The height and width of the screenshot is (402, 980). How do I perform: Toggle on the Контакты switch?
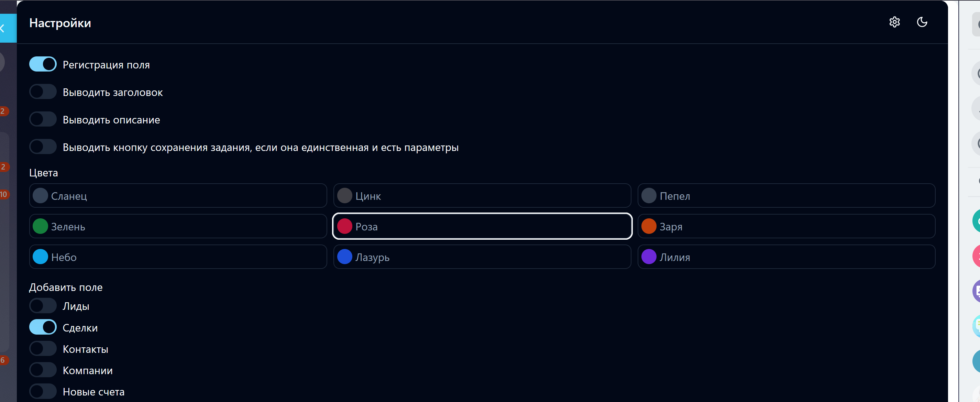(43, 348)
